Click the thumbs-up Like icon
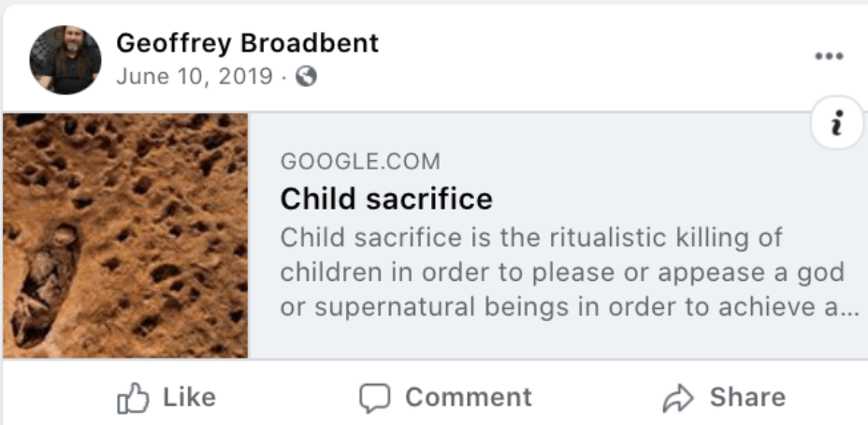Viewport: 868px width, 425px height. click(132, 398)
